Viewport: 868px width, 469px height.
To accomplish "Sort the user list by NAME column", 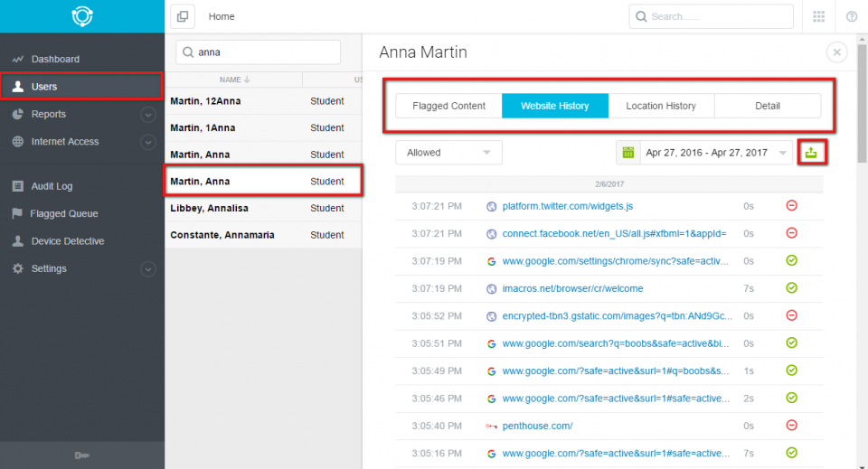I will [x=235, y=80].
